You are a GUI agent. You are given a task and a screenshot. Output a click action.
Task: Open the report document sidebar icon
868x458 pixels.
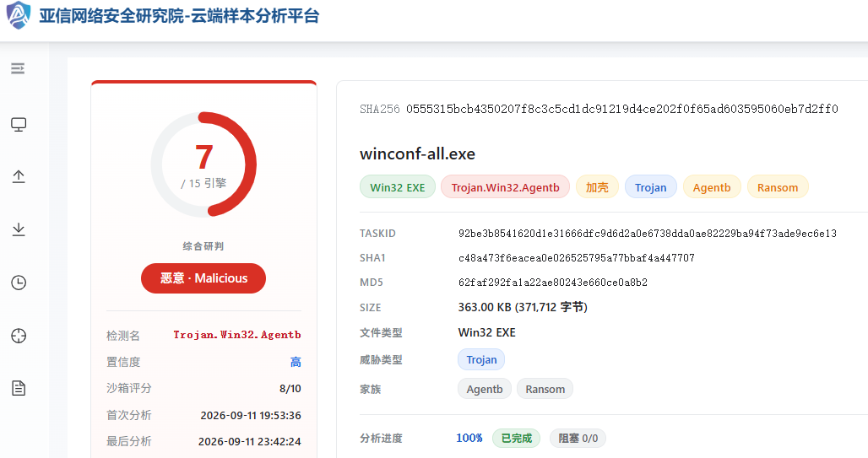(19, 388)
